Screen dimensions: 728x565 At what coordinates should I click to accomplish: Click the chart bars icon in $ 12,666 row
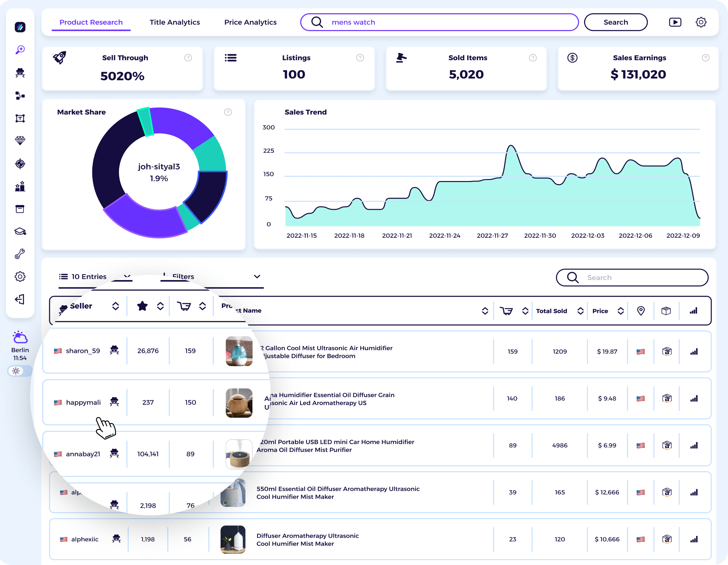pos(694,492)
